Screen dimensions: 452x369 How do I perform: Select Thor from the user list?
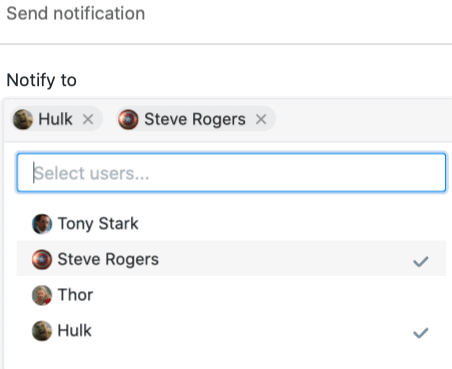(x=231, y=295)
